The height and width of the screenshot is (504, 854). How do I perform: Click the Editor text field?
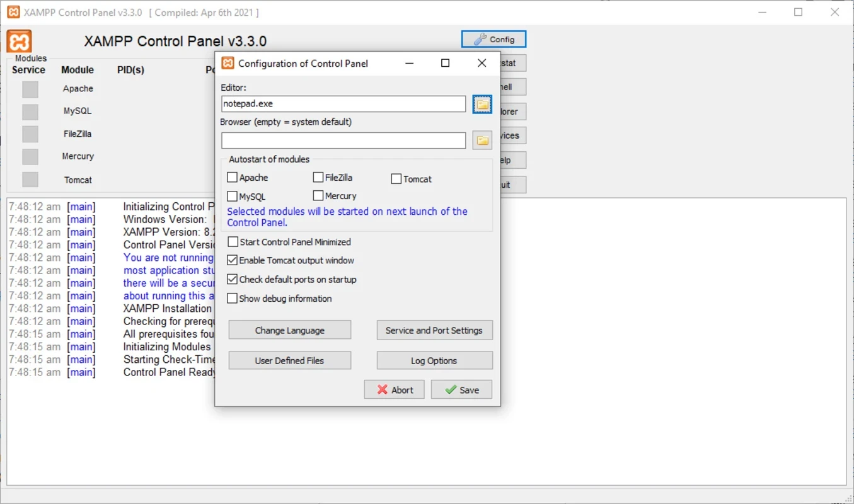343,104
